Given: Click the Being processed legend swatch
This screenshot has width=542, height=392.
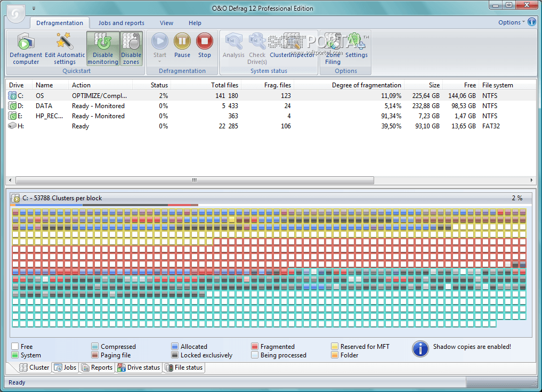Looking at the screenshot, I should [x=255, y=355].
